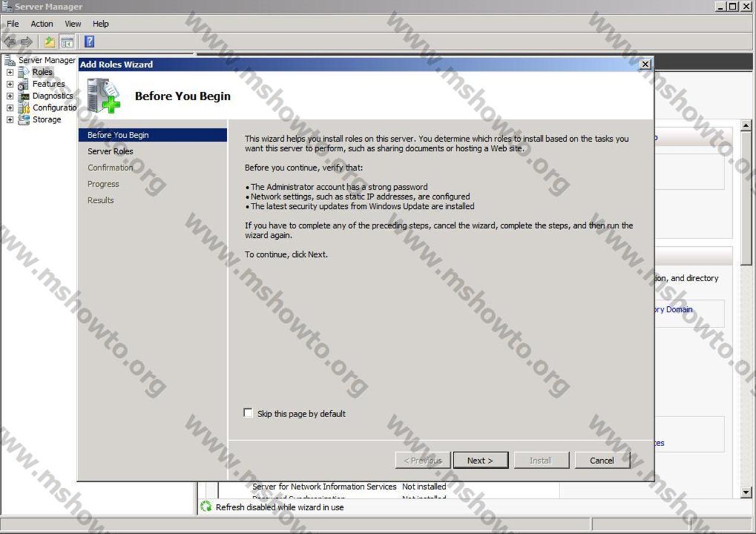The width and height of the screenshot is (756, 534).
Task: Open the View menu
Action: pos(73,24)
